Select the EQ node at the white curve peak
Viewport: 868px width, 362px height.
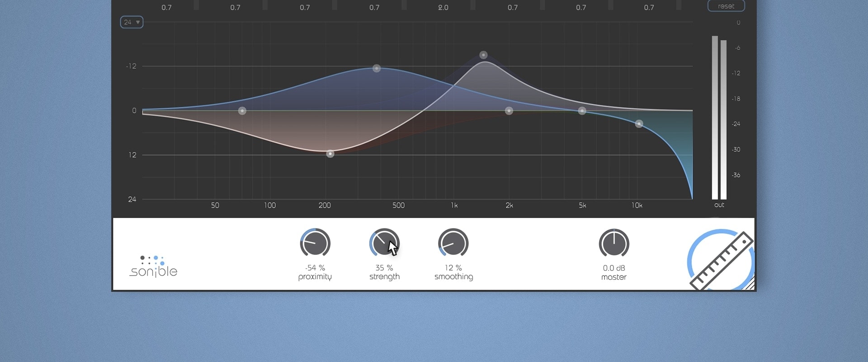point(483,55)
